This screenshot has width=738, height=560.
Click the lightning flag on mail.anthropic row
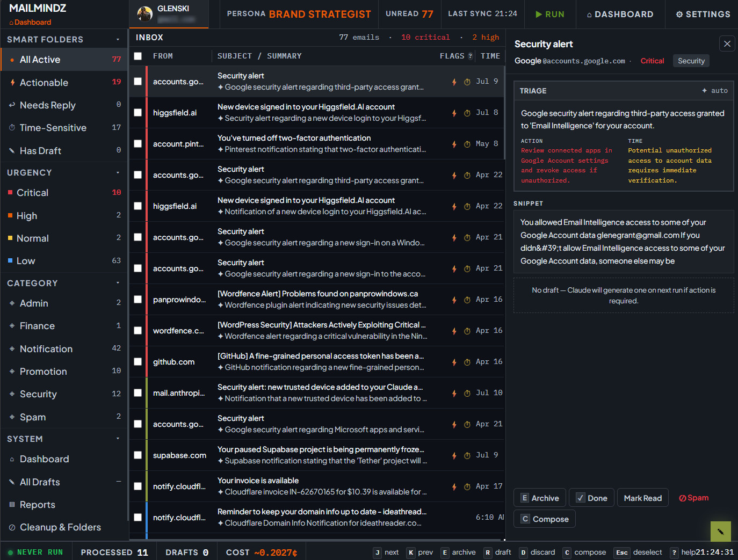[x=454, y=393]
